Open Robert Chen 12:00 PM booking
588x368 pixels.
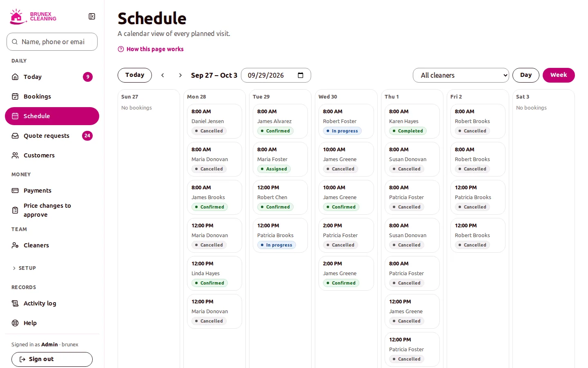pos(280,197)
